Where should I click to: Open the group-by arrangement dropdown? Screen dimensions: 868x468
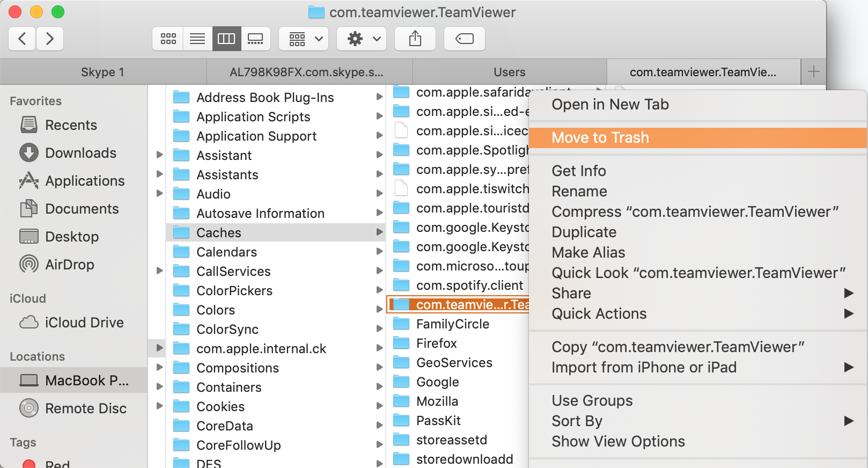pyautogui.click(x=304, y=39)
